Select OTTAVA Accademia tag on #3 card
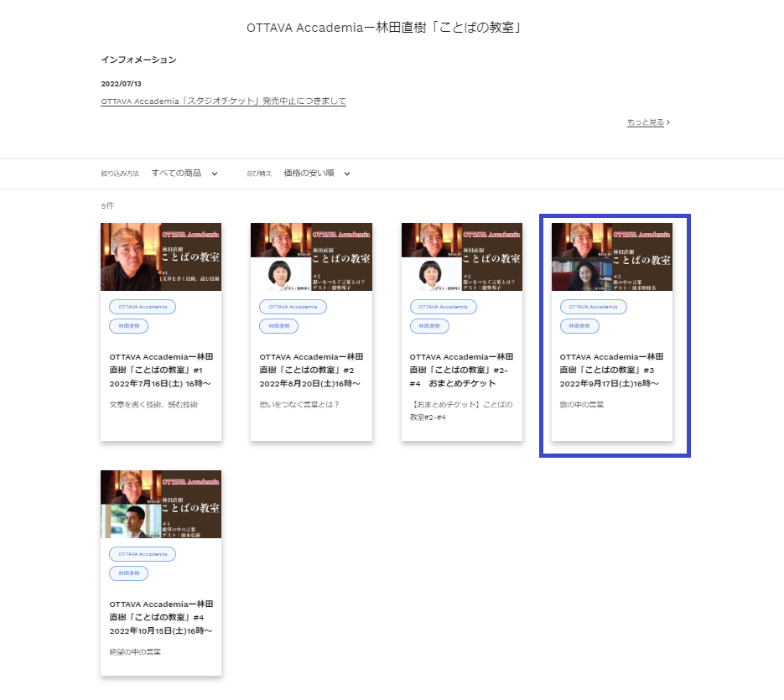 click(x=593, y=307)
